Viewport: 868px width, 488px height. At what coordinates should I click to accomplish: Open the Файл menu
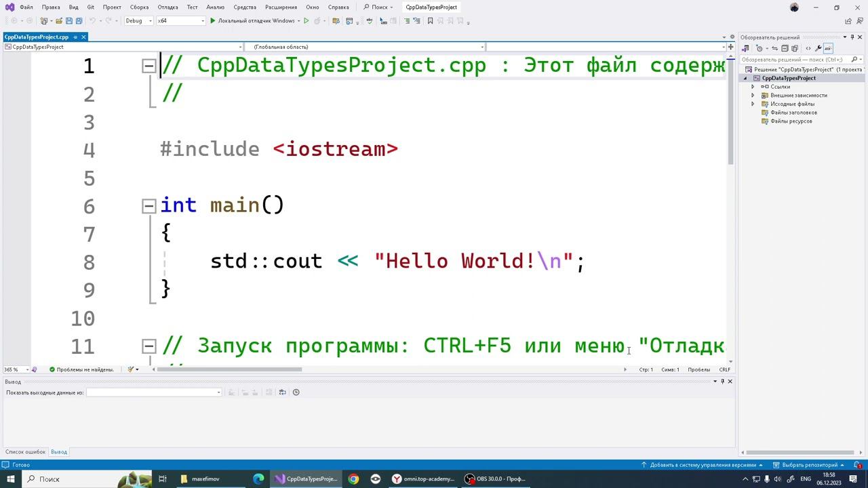(26, 7)
